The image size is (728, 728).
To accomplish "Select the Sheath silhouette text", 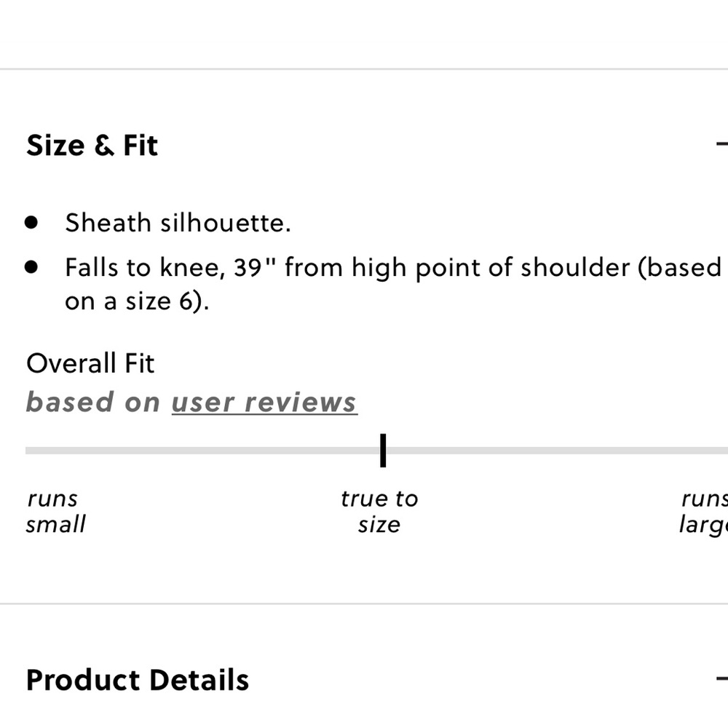I will tap(178, 223).
